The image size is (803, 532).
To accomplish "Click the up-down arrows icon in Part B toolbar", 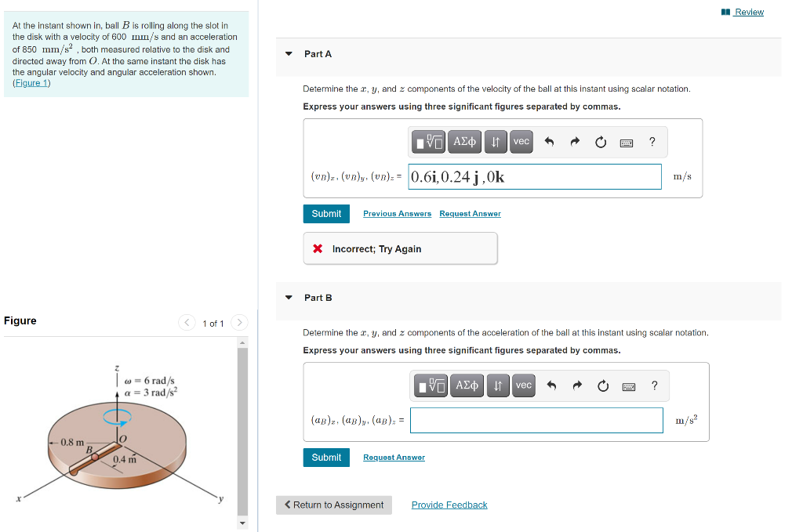I will [x=497, y=385].
